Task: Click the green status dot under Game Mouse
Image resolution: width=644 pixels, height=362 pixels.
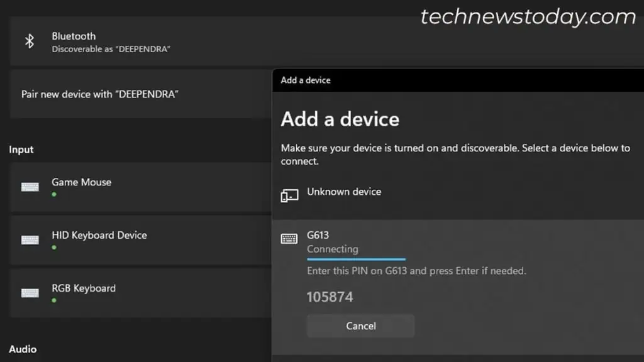Action: point(55,194)
